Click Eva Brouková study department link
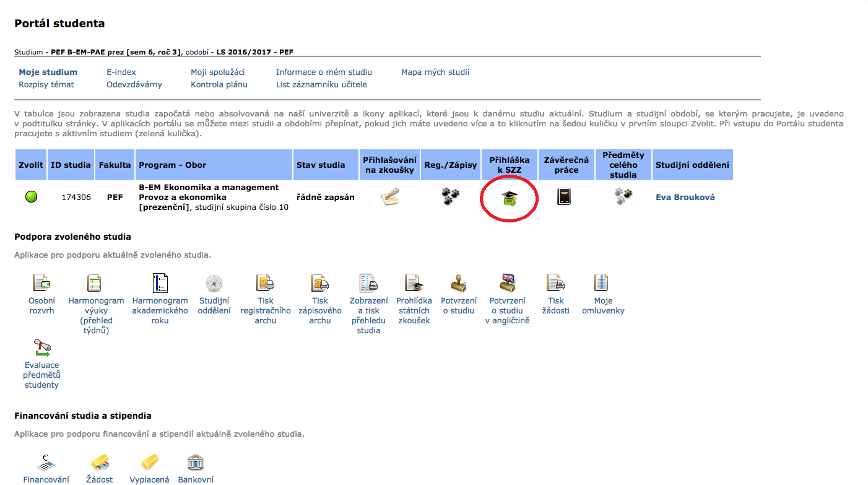The image size is (868, 485). pyautogui.click(x=685, y=198)
